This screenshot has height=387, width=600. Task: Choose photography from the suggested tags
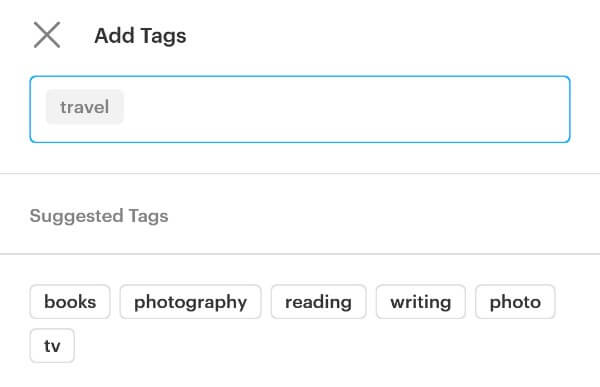tap(191, 302)
